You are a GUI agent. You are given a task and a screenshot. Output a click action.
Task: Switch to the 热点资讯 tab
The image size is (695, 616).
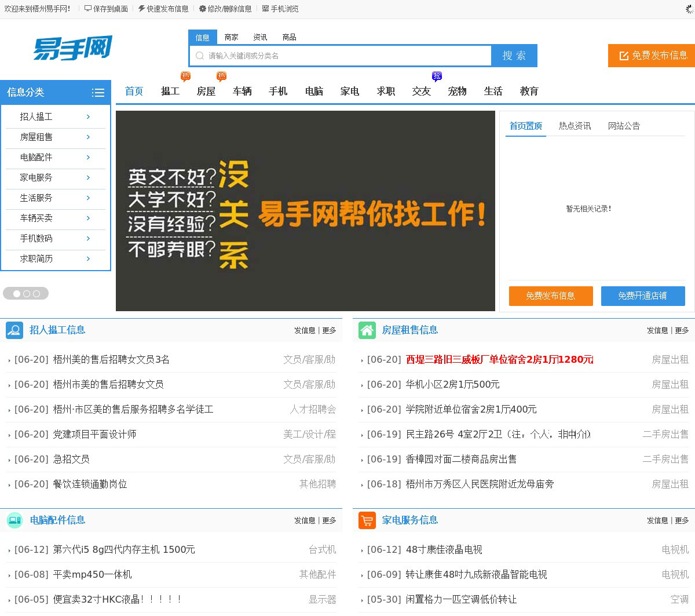tap(575, 126)
